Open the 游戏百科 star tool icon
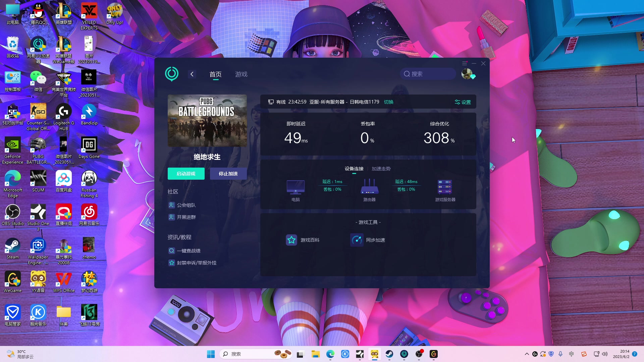 [x=291, y=240]
